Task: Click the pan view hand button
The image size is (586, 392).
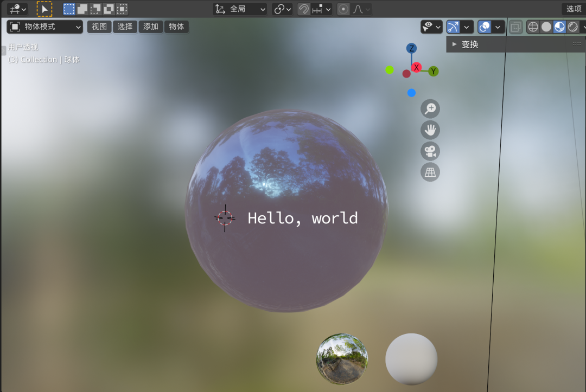Action: (430, 130)
